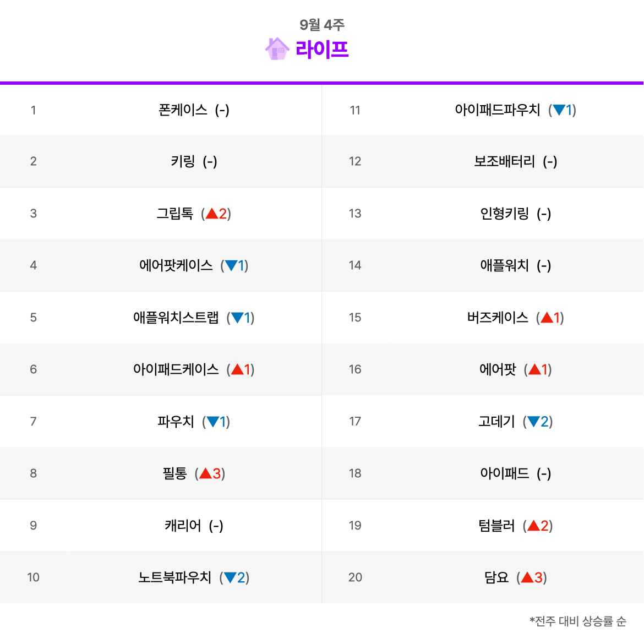The image size is (644, 644).
Task: Click the blue down arrow beside 고데기
Action: pos(533,422)
